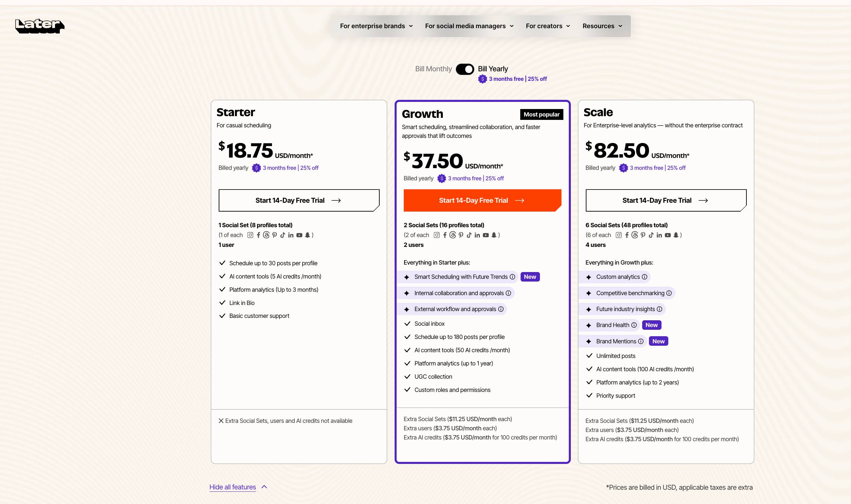Image resolution: width=851 pixels, height=504 pixels.
Task: Expand the Resources menu
Action: pos(602,26)
